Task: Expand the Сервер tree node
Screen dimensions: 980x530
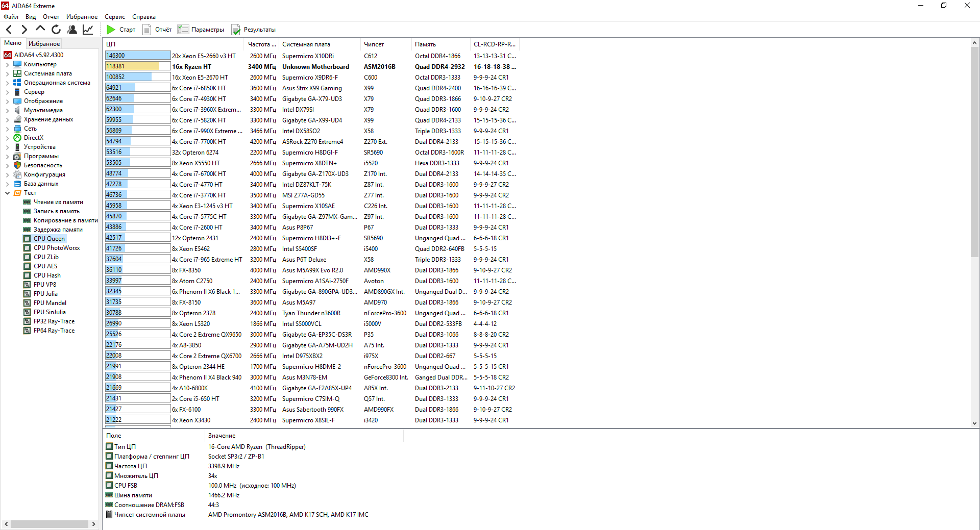Action: [7, 92]
